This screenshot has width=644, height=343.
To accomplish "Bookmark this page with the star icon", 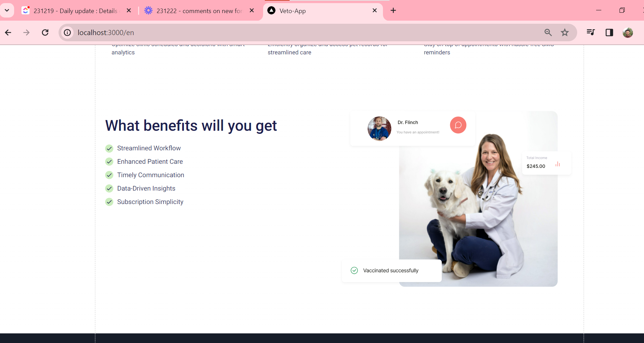I will coord(565,33).
